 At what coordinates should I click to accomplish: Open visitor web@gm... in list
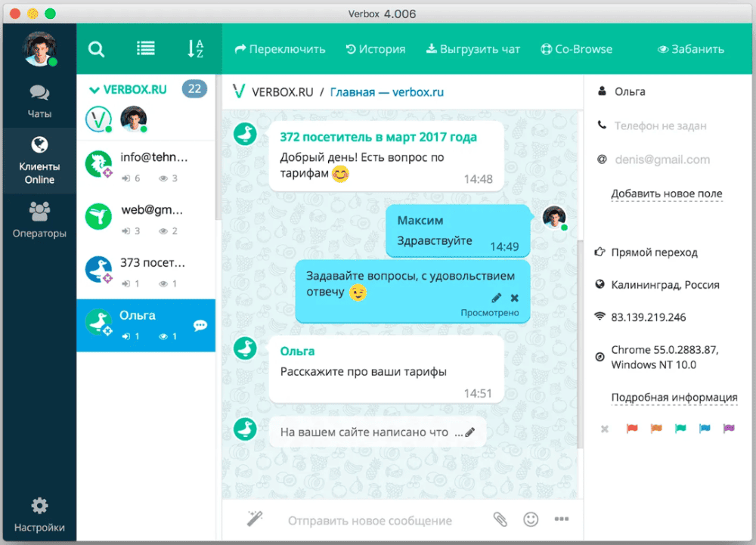pos(146,220)
